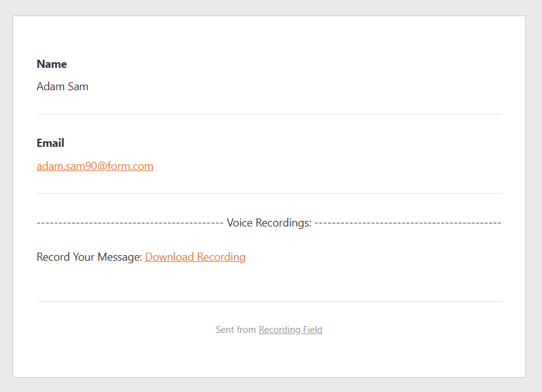The image size is (542, 392).
Task: Click the surname Sam
Action: pyautogui.click(x=78, y=86)
